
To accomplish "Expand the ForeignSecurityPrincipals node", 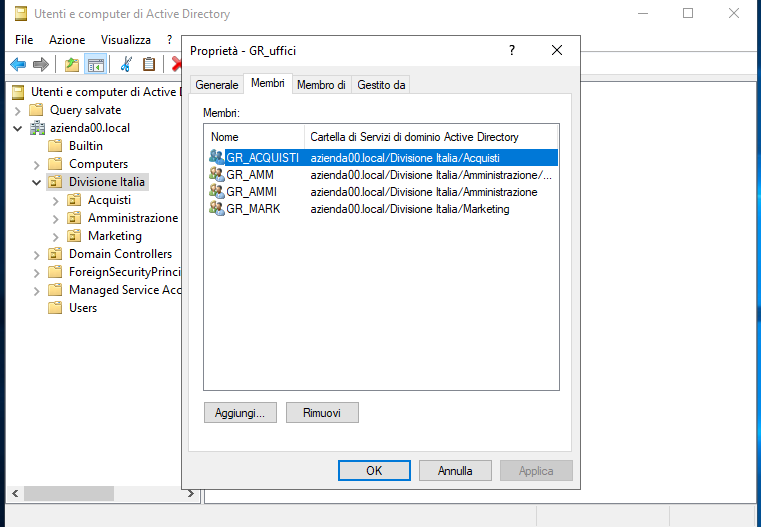I will coord(37,273).
